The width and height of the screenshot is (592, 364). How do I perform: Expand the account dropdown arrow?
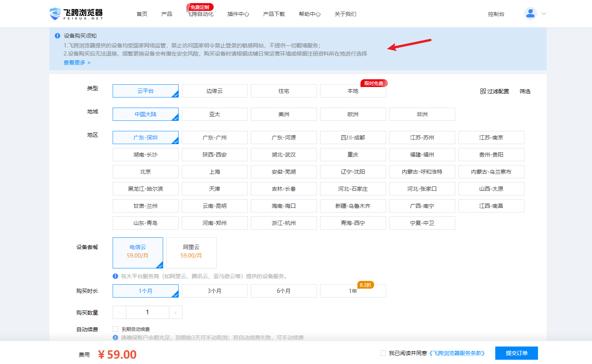point(544,14)
